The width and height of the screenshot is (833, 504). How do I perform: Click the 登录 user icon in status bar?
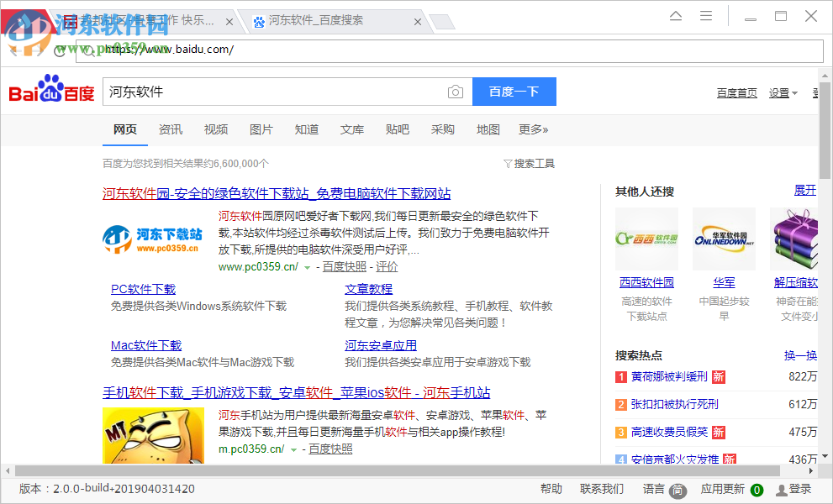tap(782, 491)
